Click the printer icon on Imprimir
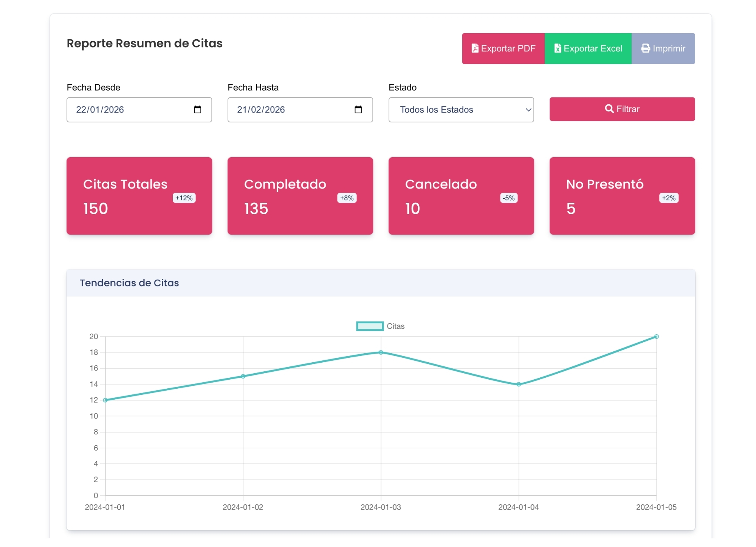 [646, 48]
